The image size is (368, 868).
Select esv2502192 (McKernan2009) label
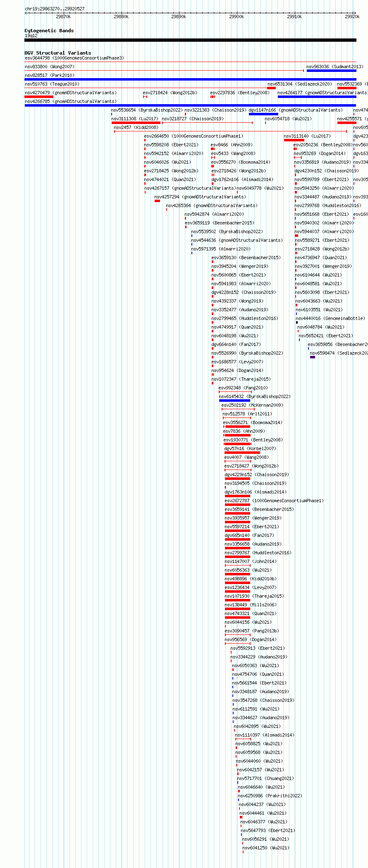[252, 405]
